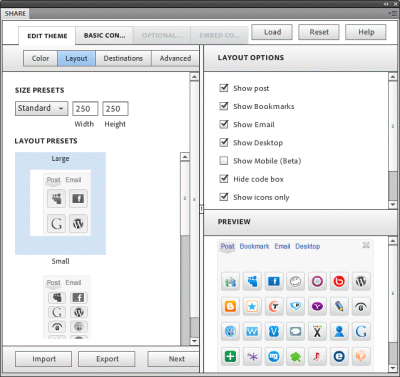Viewport: 400px width, 377px height.
Task: Click the speech bubble icon in Preview
Action: point(295,331)
